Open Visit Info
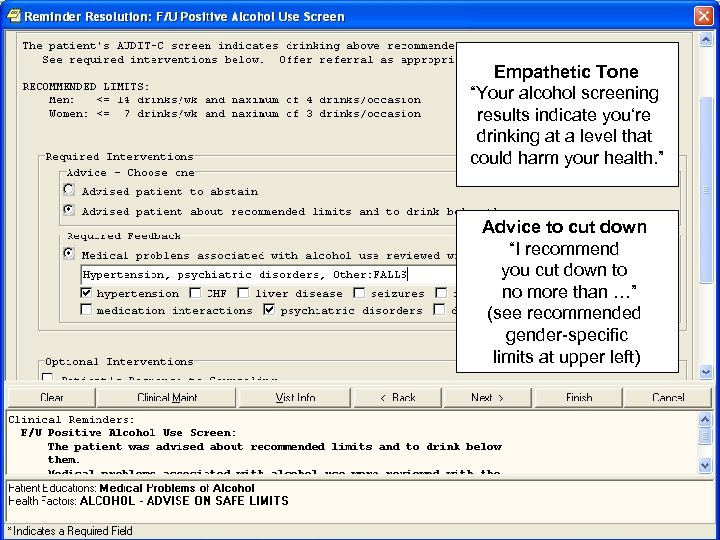Screen dimensions: 720x540 (295, 398)
